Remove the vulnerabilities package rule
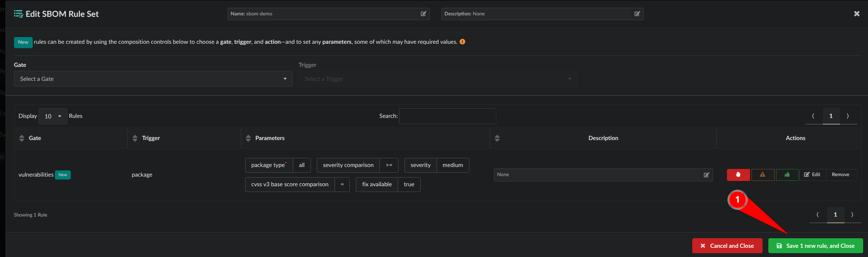Viewport: 868px width, 257px height. 841,175
